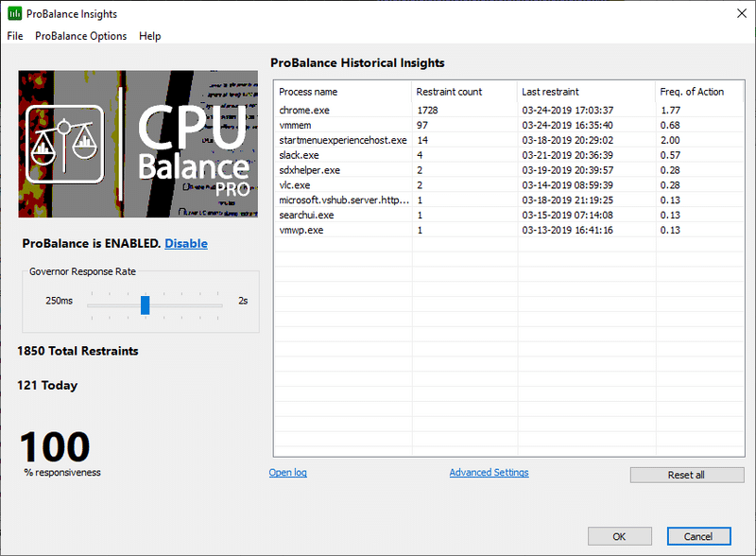Open the ProBalance Options menu

coord(80,36)
